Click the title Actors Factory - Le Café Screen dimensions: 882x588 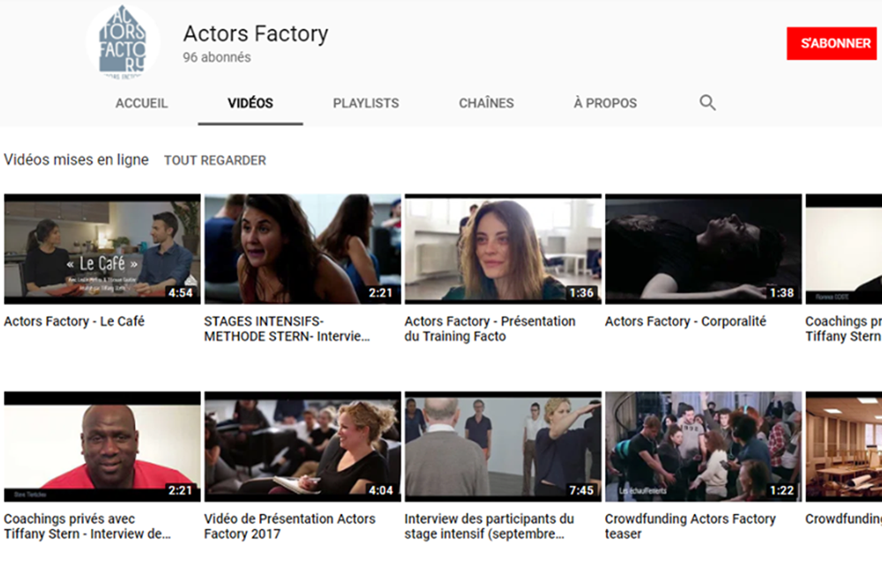click(74, 322)
